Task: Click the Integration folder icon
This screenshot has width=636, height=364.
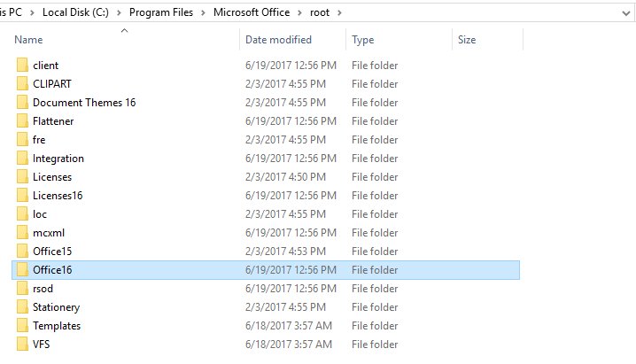Action: pos(23,159)
